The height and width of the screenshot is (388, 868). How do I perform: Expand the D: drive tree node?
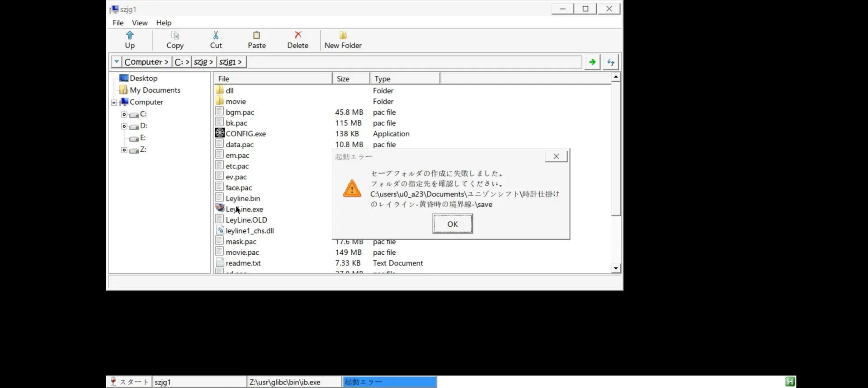point(124,126)
